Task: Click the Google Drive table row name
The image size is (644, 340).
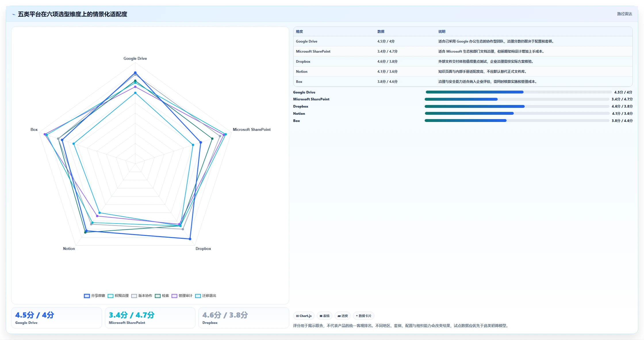Action: pos(306,41)
